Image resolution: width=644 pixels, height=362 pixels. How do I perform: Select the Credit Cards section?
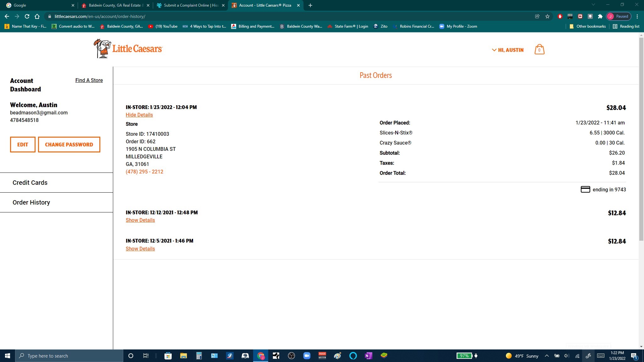pos(30,183)
